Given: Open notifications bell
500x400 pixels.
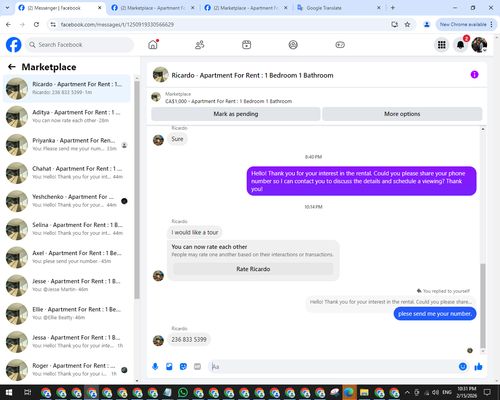Looking at the screenshot, I should (x=460, y=45).
